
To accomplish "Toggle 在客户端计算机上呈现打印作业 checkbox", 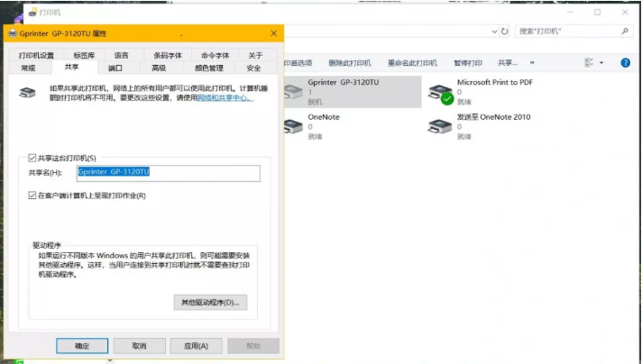I will 32,196.
